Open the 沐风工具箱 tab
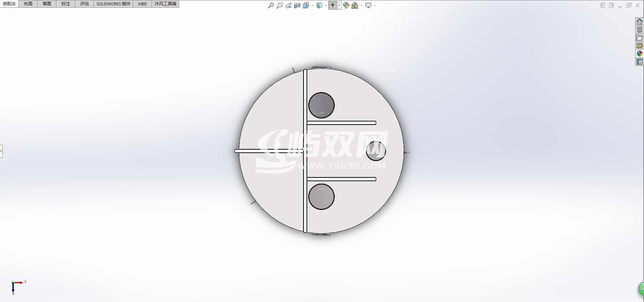This screenshot has height=302, width=644. point(165,4)
